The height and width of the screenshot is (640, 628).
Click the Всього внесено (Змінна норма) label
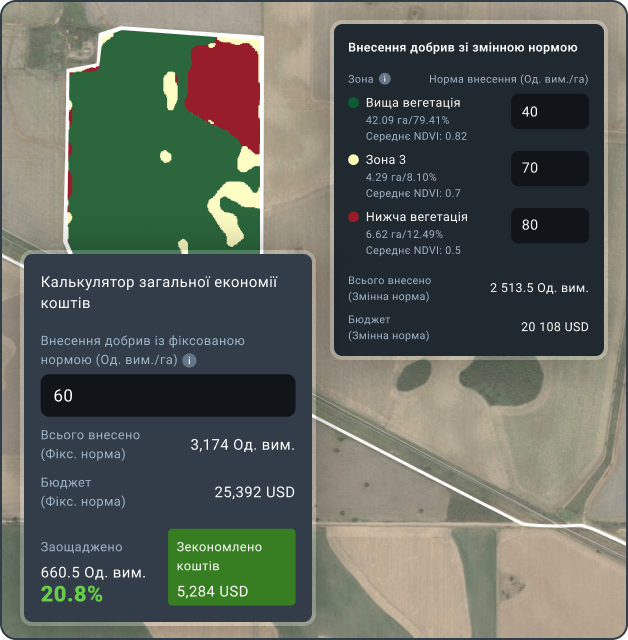coord(389,288)
